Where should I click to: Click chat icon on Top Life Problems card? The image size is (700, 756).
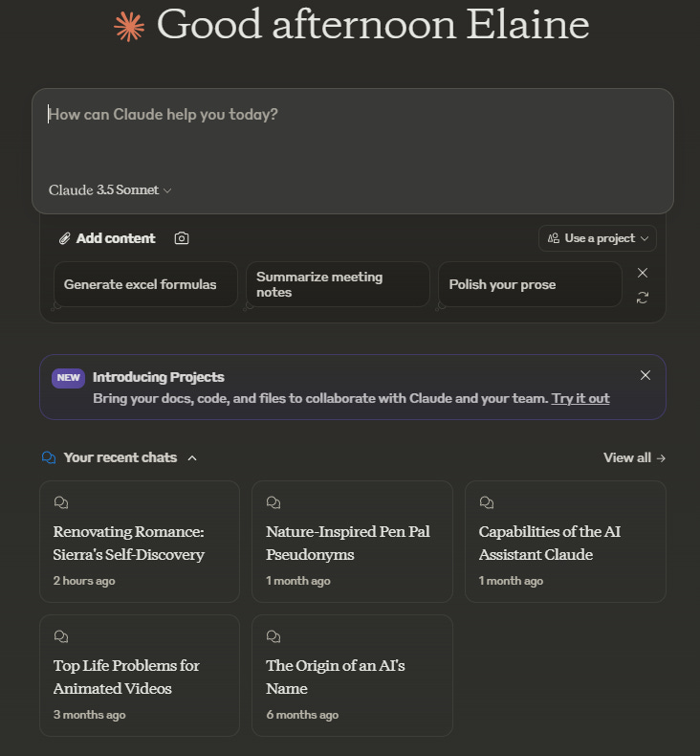coord(61,636)
